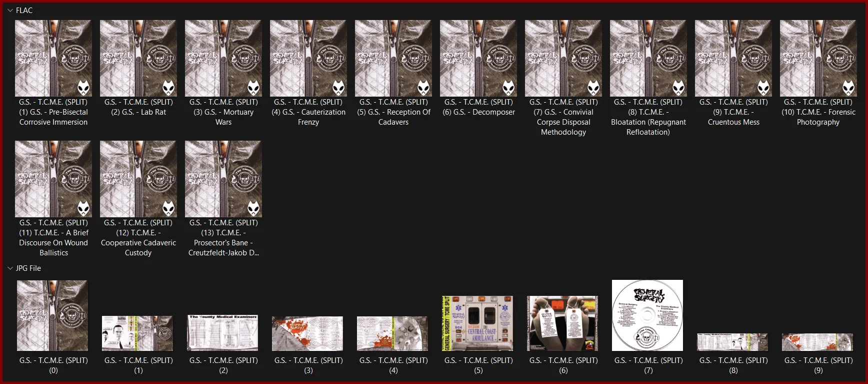
Task: Click the JPG File group header label
Action: coord(28,268)
